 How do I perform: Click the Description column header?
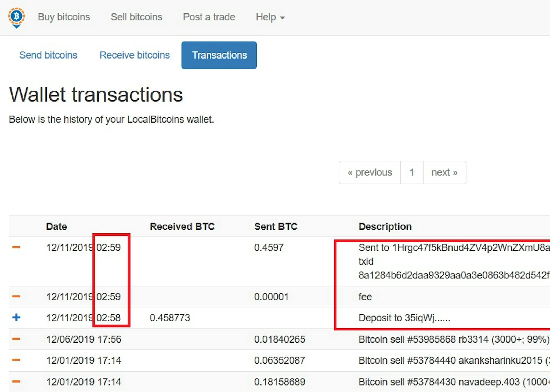coord(385,226)
